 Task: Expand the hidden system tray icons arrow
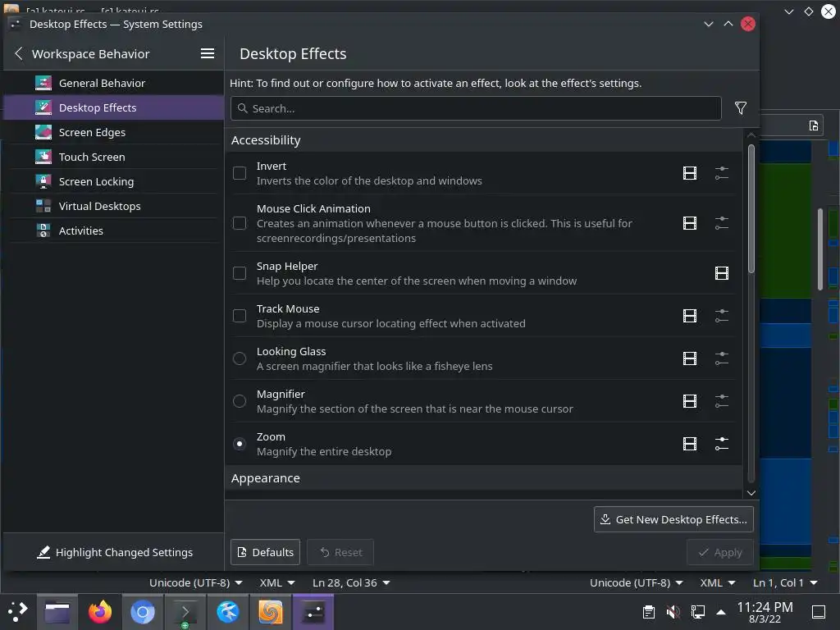[721, 612]
